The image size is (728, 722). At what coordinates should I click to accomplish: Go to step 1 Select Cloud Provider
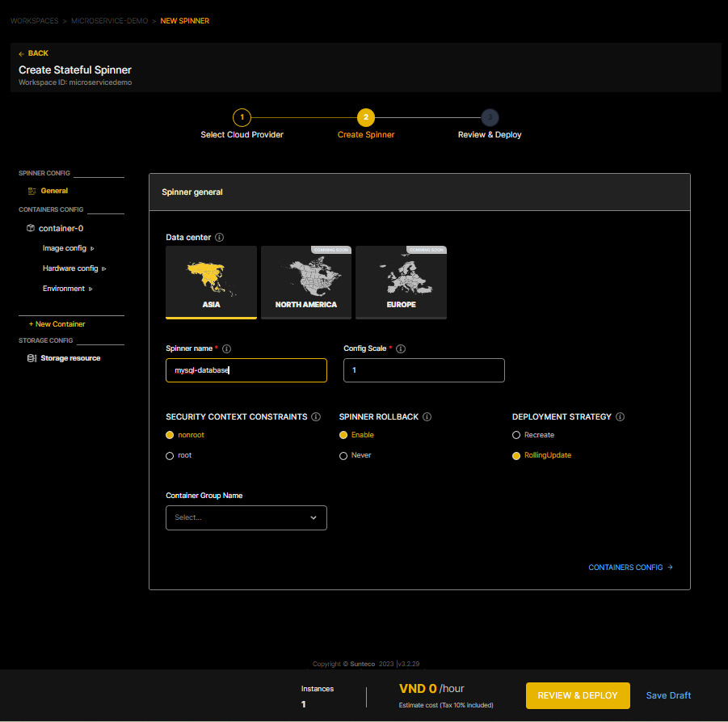242,117
